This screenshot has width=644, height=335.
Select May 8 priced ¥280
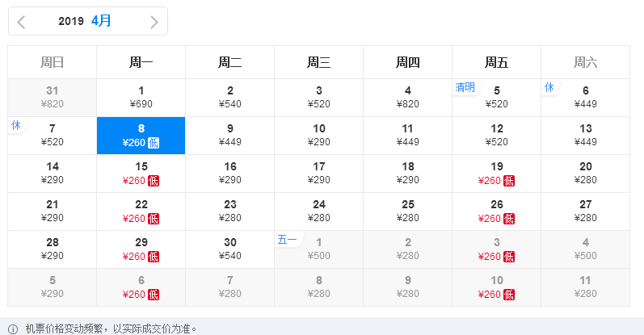[318, 287]
